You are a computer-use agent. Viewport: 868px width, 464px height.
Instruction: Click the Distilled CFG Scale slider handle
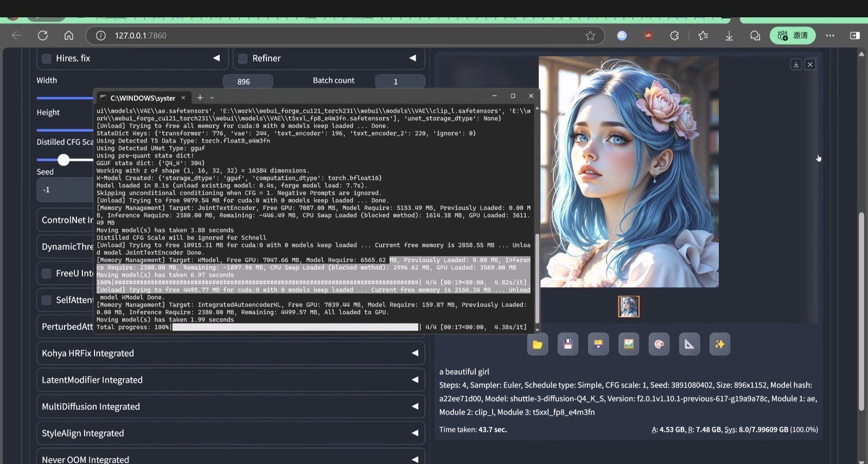click(x=63, y=159)
